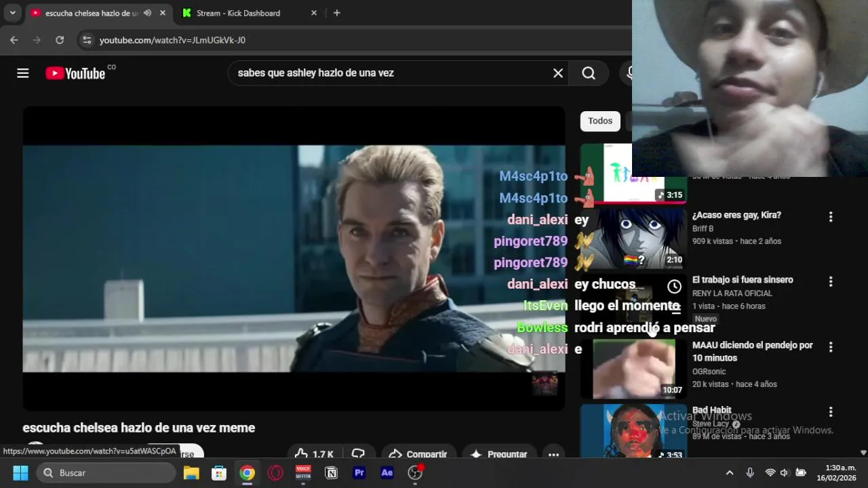The height and width of the screenshot is (488, 868).
Task: Reload the page with the refresh icon
Action: click(x=60, y=40)
